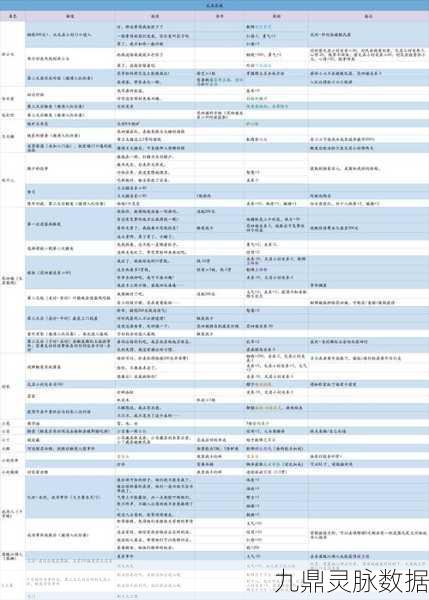Screen dimensions: 429x600
Task: Select the first row's light-blue cyan link text
Action: coord(264,27)
